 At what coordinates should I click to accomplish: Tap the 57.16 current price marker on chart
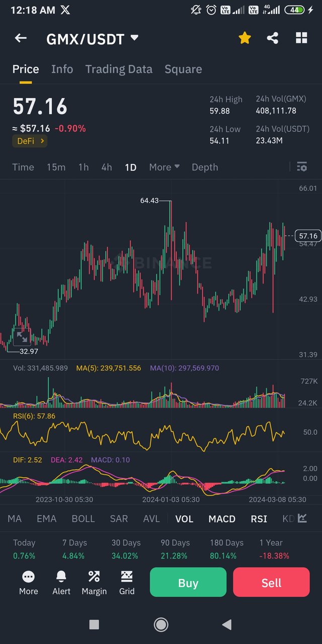(x=308, y=235)
